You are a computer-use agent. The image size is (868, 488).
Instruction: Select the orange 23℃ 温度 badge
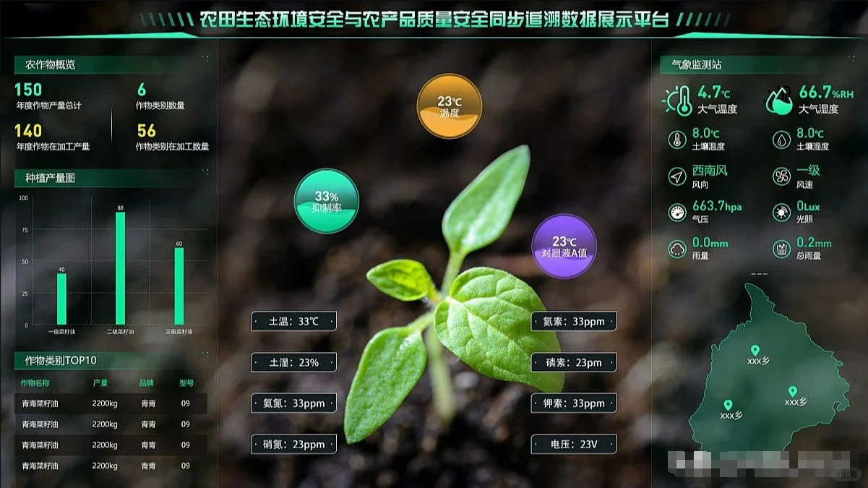pos(450,105)
